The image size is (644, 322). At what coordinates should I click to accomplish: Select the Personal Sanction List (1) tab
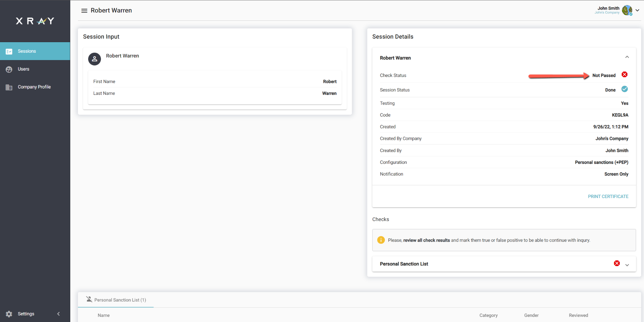click(116, 300)
